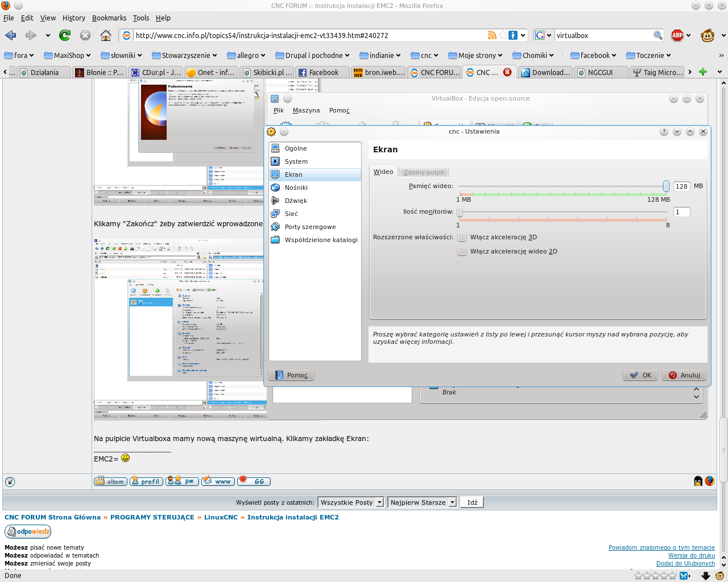Open Firefox Tools menu
Viewport: 728px width, 582px height.
[141, 18]
